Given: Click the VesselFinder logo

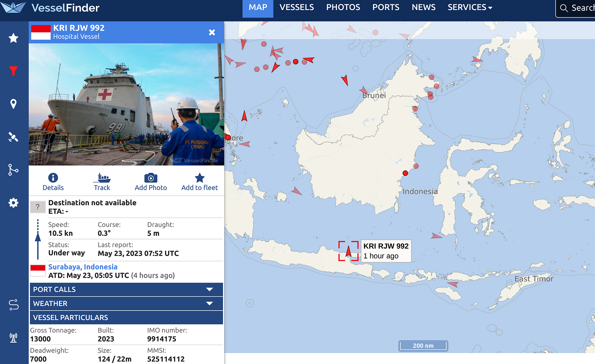Looking at the screenshot, I should tap(51, 8).
